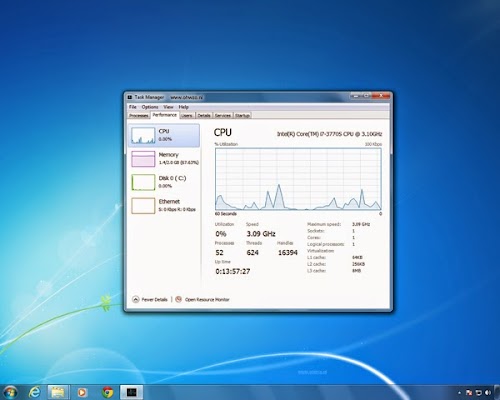This screenshot has height=400, width=500.
Task: Show hidden tray icons arrow
Action: (459, 393)
